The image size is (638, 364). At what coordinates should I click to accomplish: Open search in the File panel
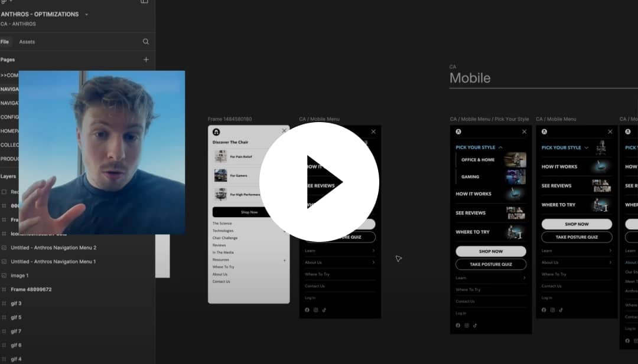point(146,41)
